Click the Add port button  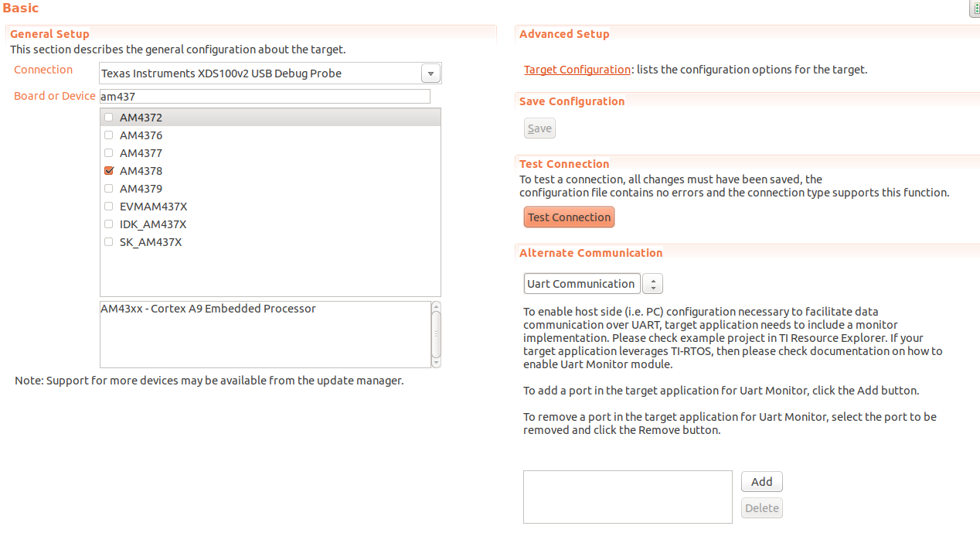click(761, 482)
